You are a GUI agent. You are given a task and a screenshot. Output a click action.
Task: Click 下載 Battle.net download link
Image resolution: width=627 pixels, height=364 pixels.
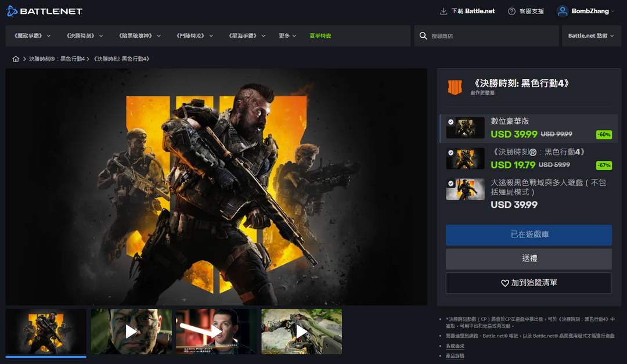[x=473, y=11]
